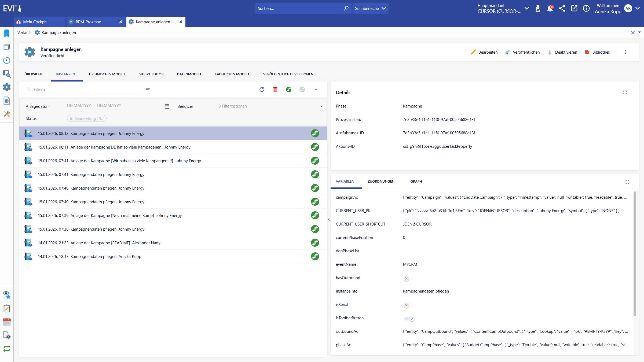644x362 pixels.
Task: Collapse the filter panel with the chevron
Action: 316,90
